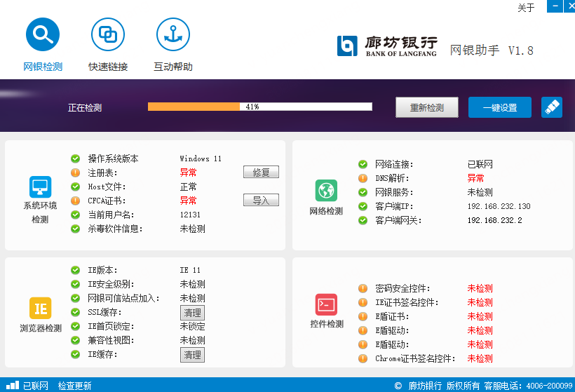Click the green check beside 网络连接
575x392 pixels.
coord(363,164)
